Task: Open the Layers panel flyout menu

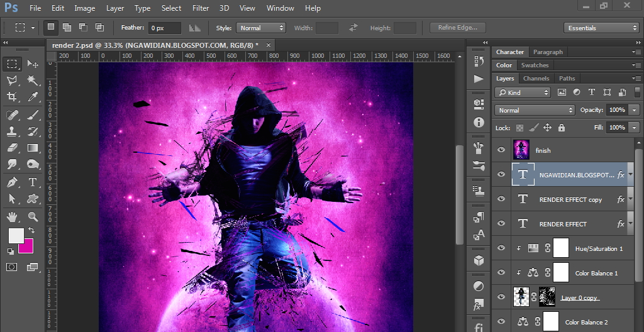Action: [x=635, y=79]
